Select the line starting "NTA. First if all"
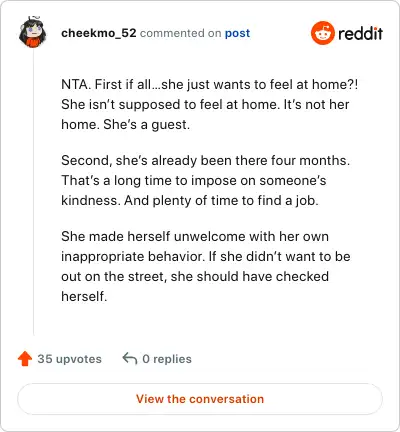The height and width of the screenshot is (432, 400). [x=210, y=84]
